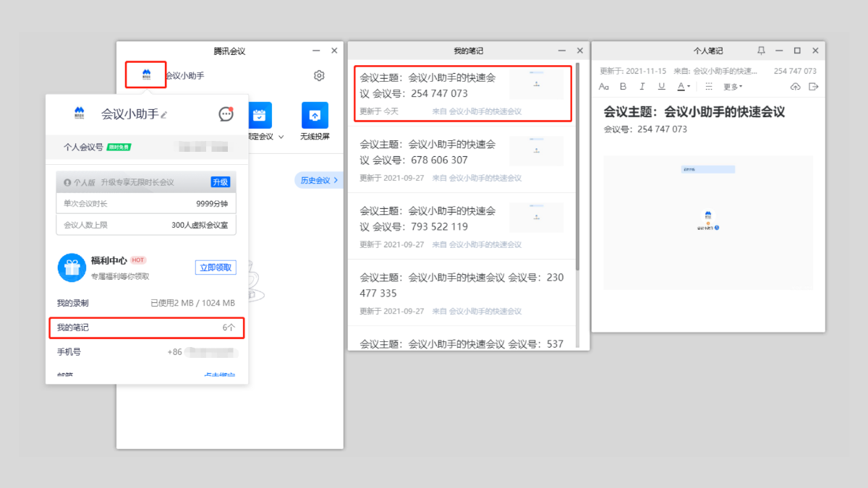Click the 来自 source text in 个人笔记 header
The image size is (868, 488).
pyautogui.click(x=715, y=71)
